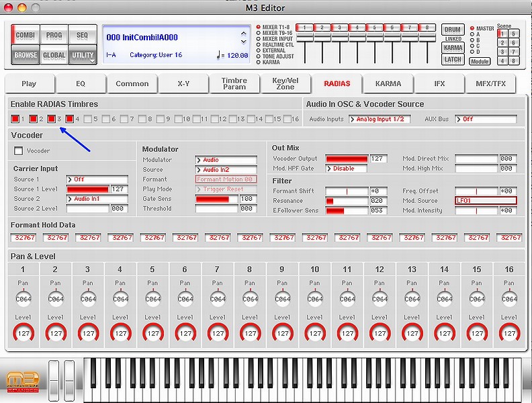
Task: Click mixer channel 1 button
Action: [305, 28]
